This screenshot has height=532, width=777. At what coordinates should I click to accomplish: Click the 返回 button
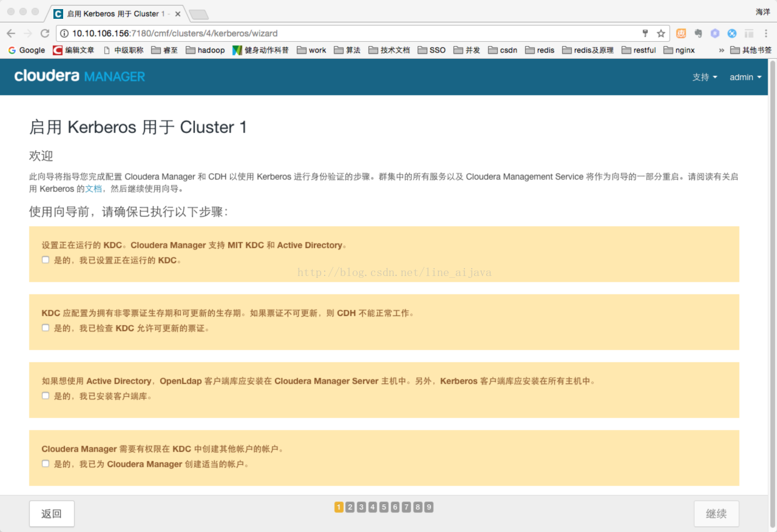[52, 514]
